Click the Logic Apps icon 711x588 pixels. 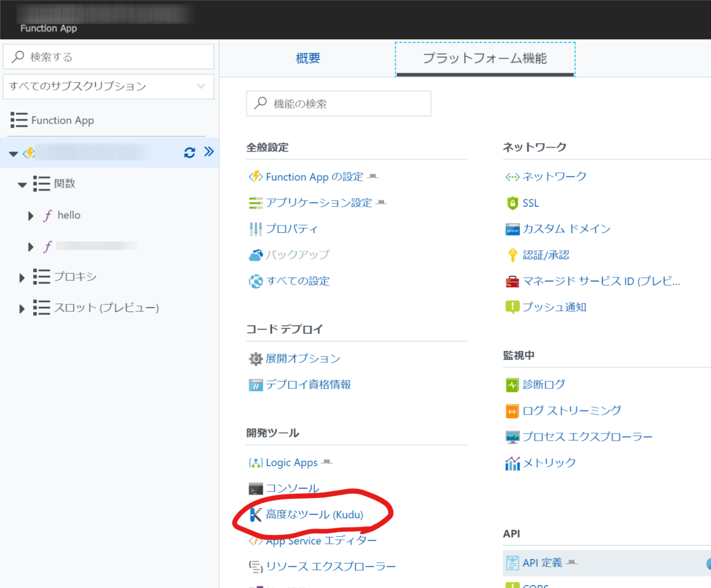click(x=255, y=463)
